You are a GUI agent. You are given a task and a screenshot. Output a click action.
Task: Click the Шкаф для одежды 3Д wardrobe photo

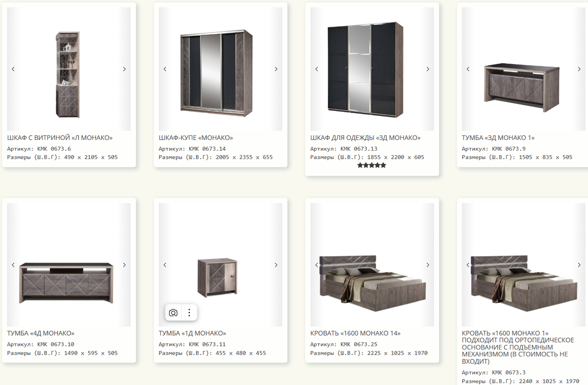[x=366, y=68]
